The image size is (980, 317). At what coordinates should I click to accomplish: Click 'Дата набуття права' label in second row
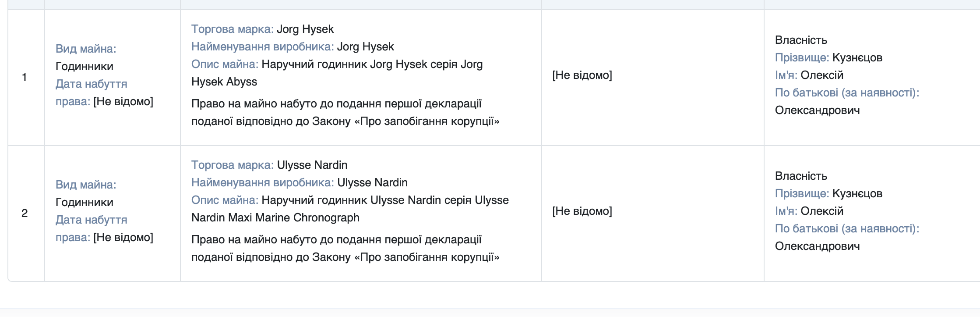pos(91,228)
